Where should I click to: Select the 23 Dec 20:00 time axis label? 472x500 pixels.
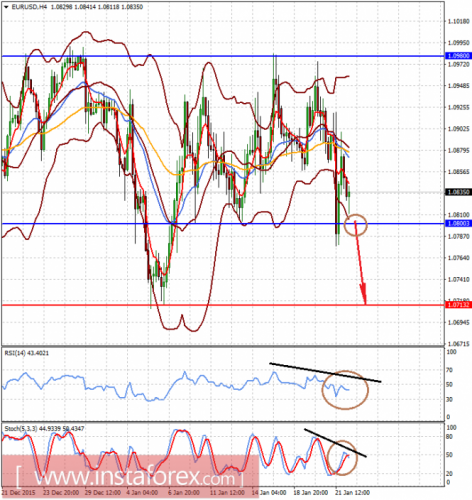(61, 492)
